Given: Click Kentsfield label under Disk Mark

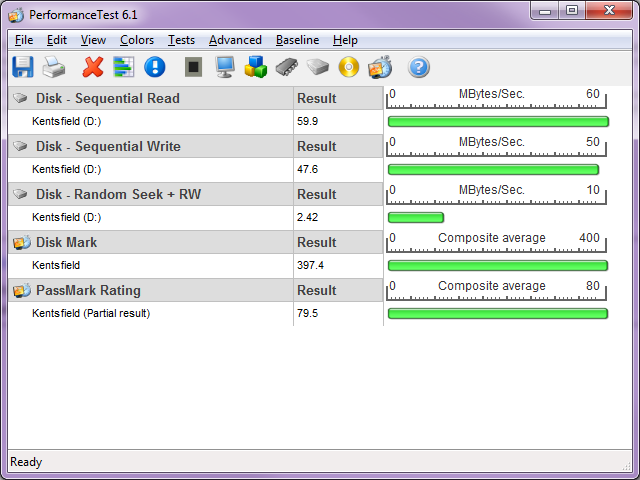Looking at the screenshot, I should pyautogui.click(x=56, y=265).
